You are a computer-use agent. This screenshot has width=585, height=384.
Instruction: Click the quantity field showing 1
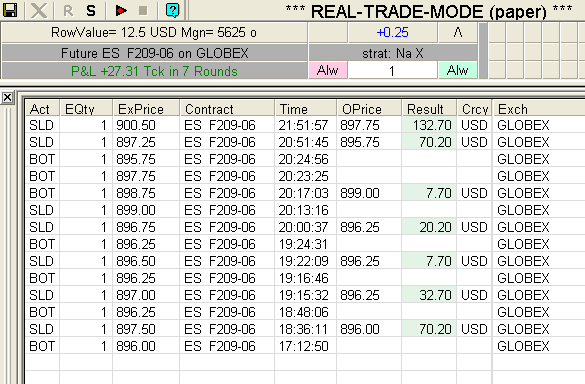point(392,71)
